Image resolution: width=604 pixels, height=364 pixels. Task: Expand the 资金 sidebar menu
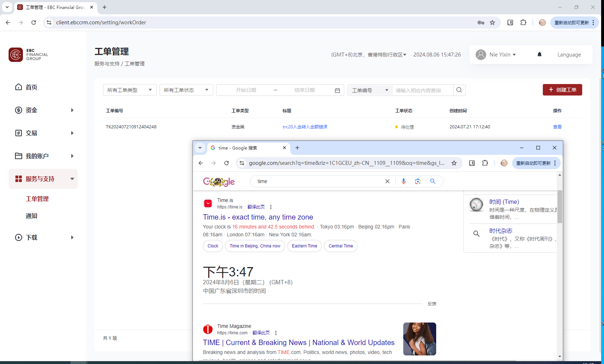click(x=44, y=110)
